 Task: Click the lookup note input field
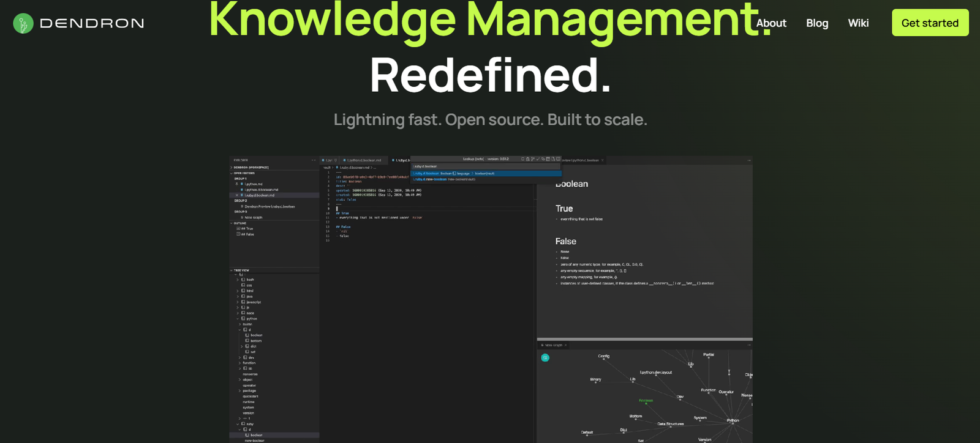tap(485, 166)
